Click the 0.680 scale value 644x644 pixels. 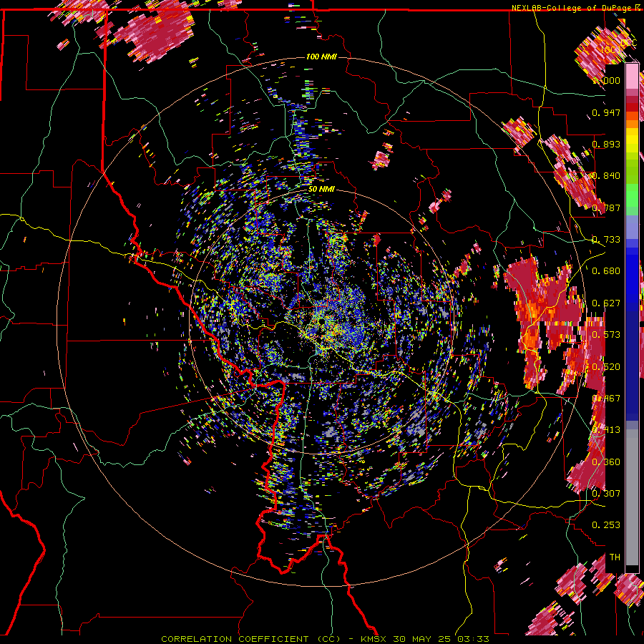click(606, 271)
